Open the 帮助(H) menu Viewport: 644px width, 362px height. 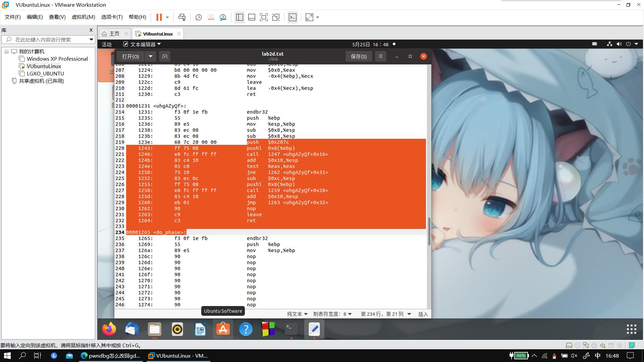pyautogui.click(x=137, y=17)
